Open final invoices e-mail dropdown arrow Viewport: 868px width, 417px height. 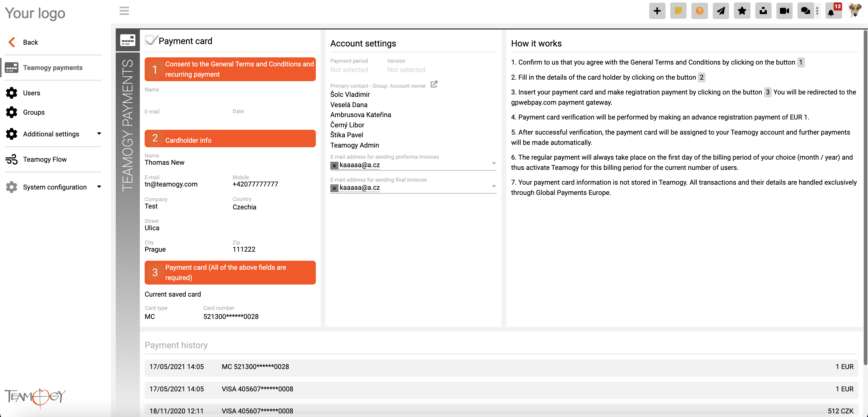[x=494, y=186]
